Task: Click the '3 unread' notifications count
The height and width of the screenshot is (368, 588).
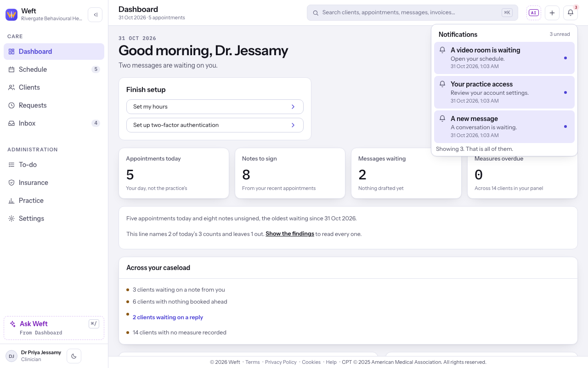Action: pyautogui.click(x=560, y=34)
